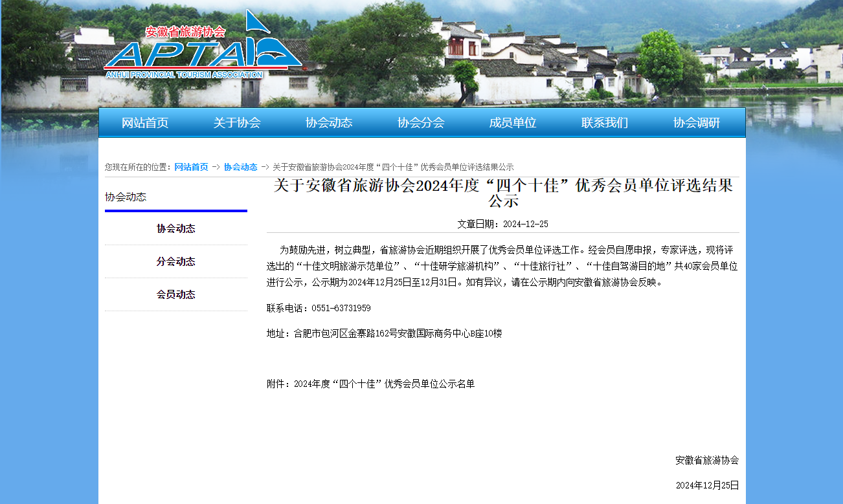
Task: Open the 附件 公示名单 attachment link
Action: click(384, 384)
